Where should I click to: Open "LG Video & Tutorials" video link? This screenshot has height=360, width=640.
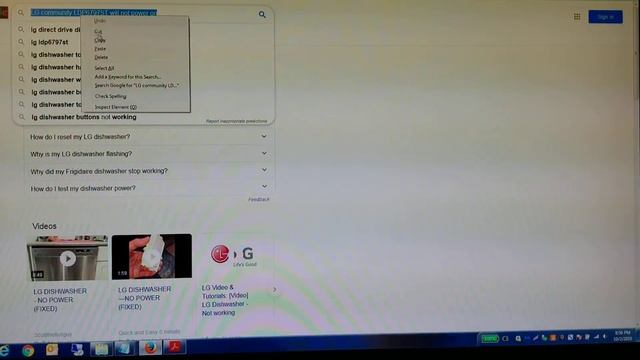225,300
